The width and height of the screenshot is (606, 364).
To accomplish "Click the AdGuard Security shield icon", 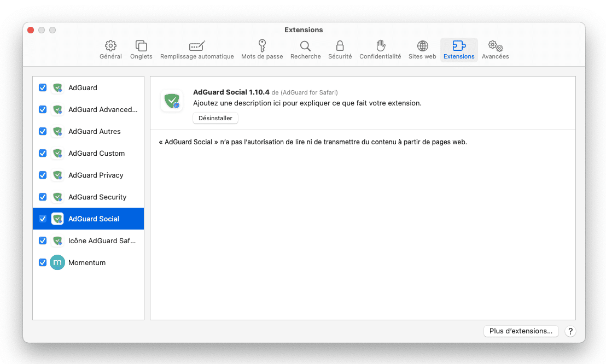I will [57, 197].
